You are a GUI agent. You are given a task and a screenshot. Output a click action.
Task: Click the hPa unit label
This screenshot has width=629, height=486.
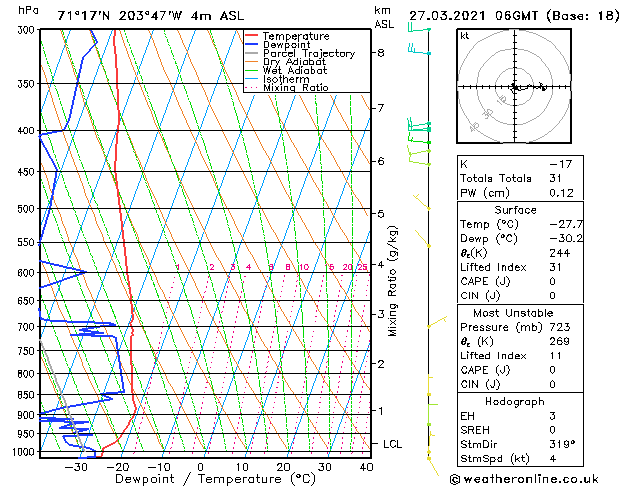pyautogui.click(x=28, y=11)
